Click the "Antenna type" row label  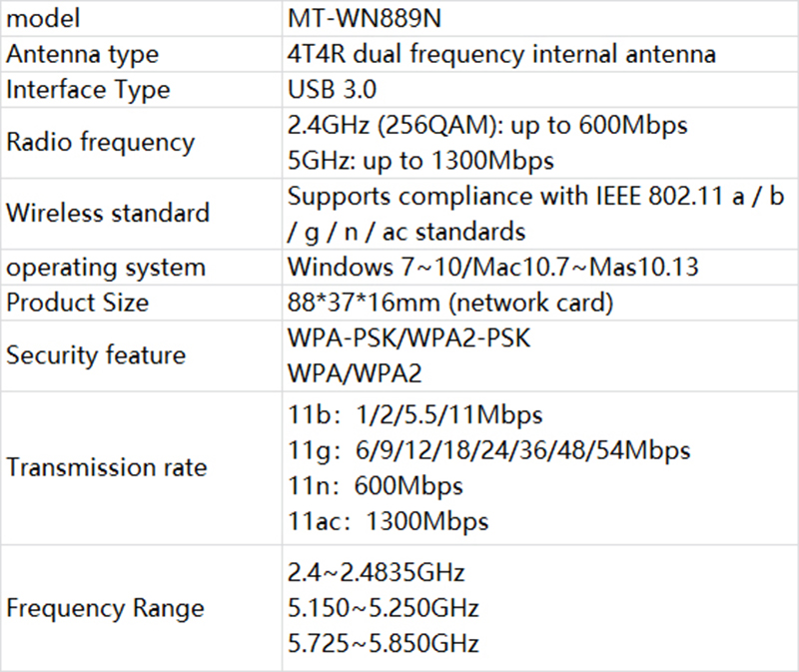(82, 54)
